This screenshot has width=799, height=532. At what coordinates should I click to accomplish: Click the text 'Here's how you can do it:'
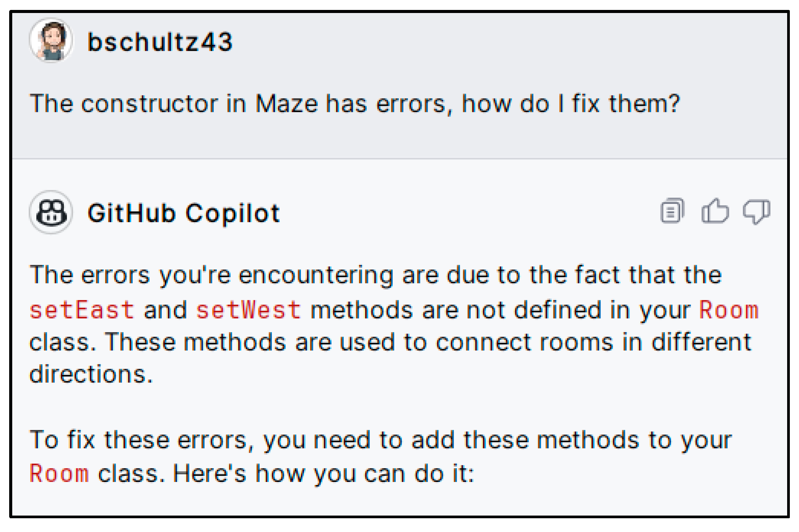tap(323, 474)
